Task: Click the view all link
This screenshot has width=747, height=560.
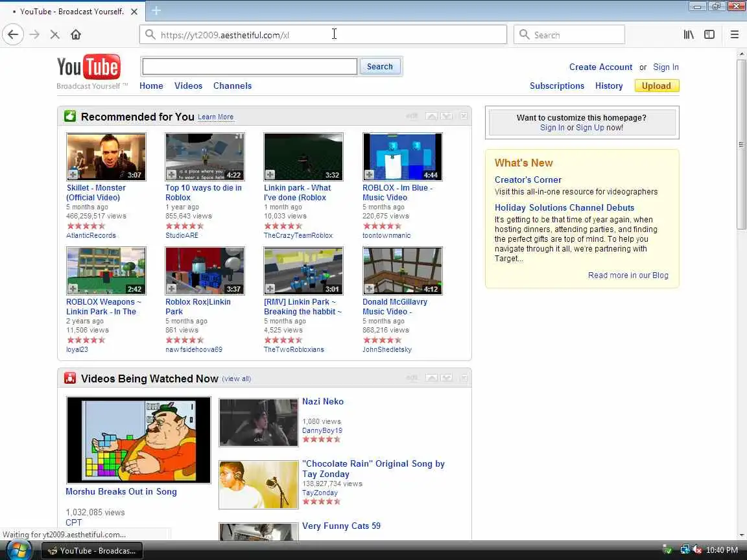Action: click(x=237, y=379)
